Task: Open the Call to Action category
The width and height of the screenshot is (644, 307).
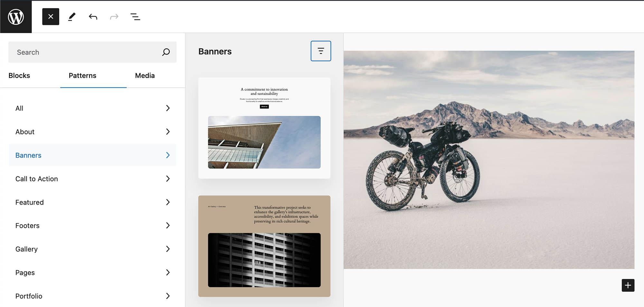Action: (92, 179)
